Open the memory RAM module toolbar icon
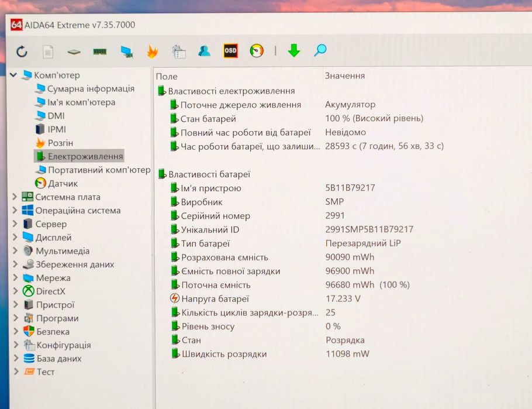The width and height of the screenshot is (532, 409). coord(100,51)
